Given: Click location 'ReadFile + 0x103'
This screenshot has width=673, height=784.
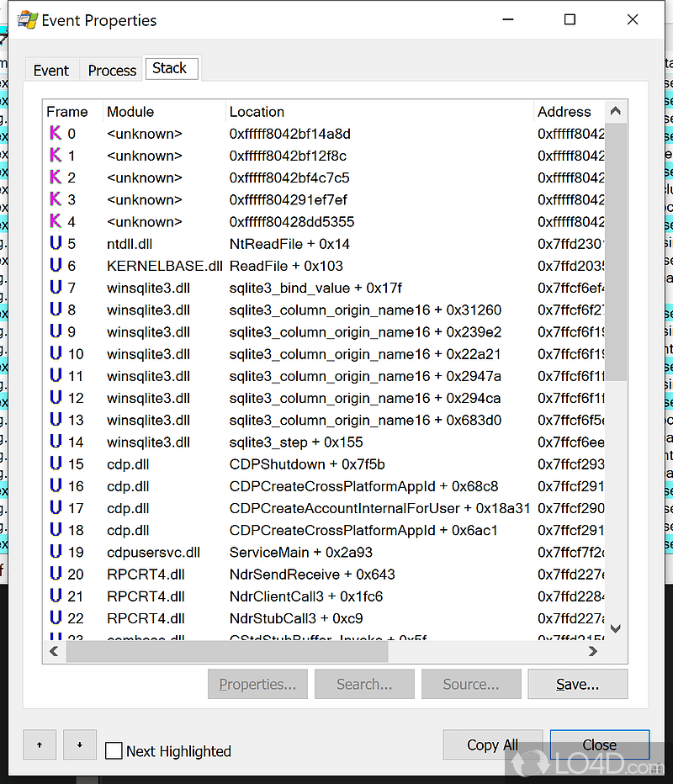Looking at the screenshot, I should [x=286, y=266].
